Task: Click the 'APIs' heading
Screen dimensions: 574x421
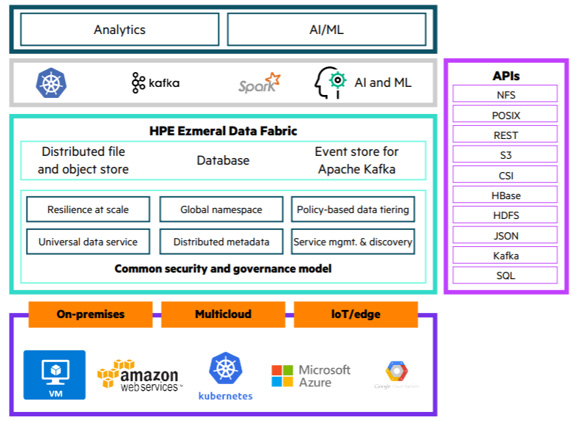Action: 506,75
